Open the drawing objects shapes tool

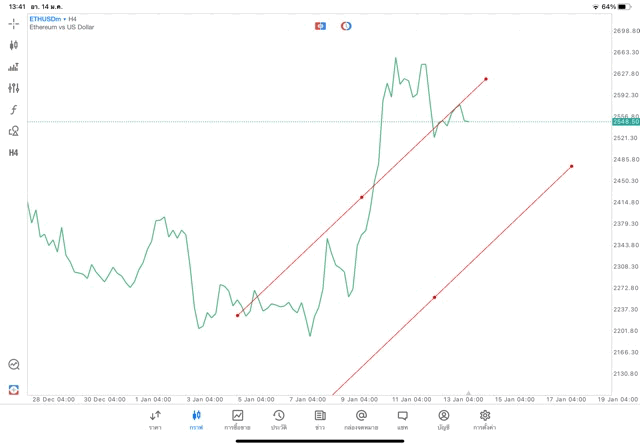click(14, 131)
